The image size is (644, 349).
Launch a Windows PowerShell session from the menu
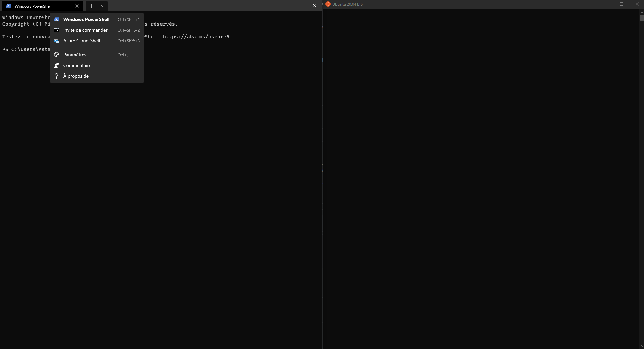[x=86, y=19]
